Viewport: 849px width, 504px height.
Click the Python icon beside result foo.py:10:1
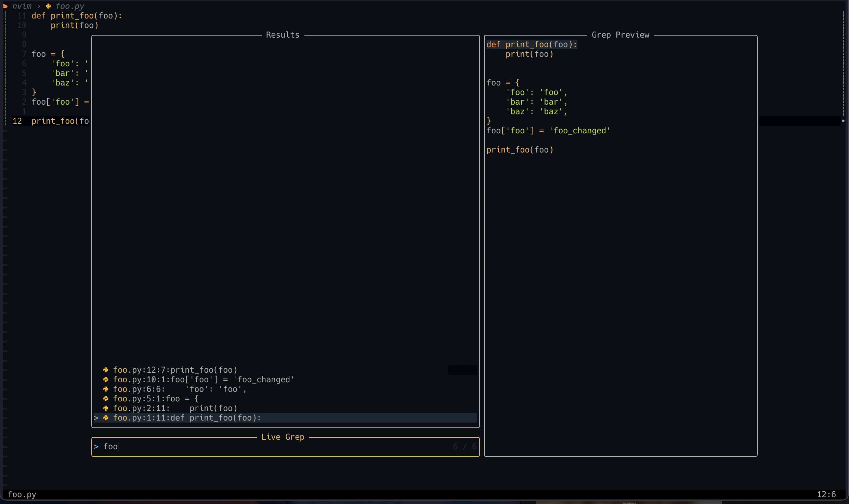tap(106, 380)
